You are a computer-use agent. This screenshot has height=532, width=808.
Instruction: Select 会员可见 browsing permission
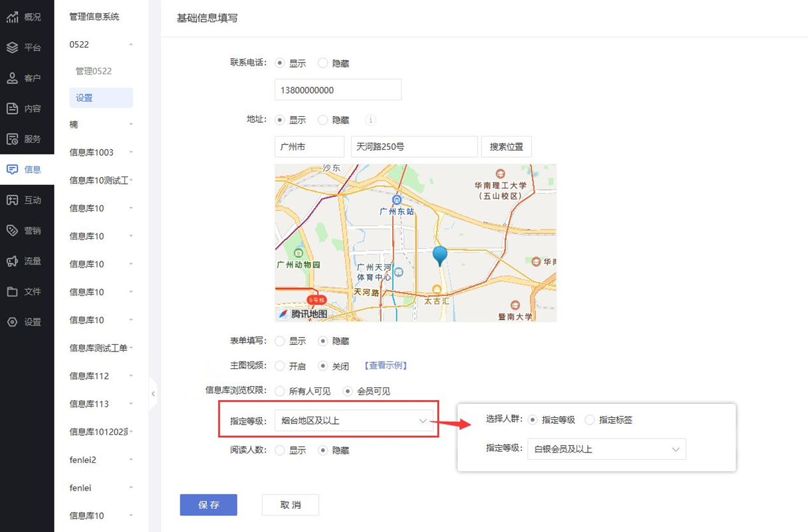348,391
